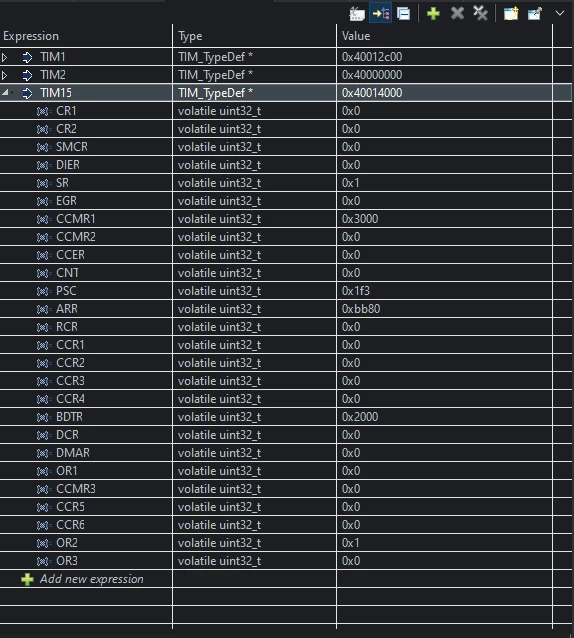574x638 pixels.
Task: Click the field icon beside OR3
Action: [44, 562]
